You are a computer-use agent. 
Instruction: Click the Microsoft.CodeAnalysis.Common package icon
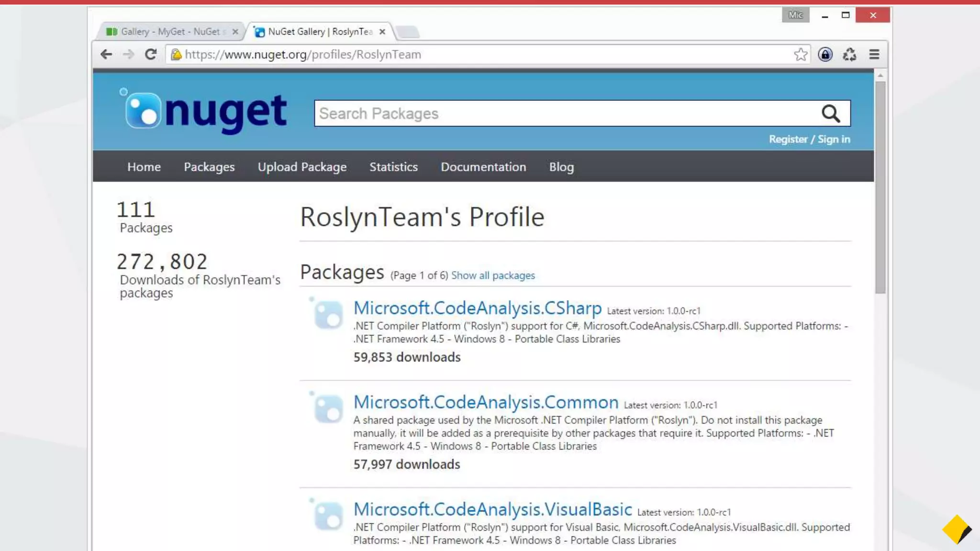[327, 408]
